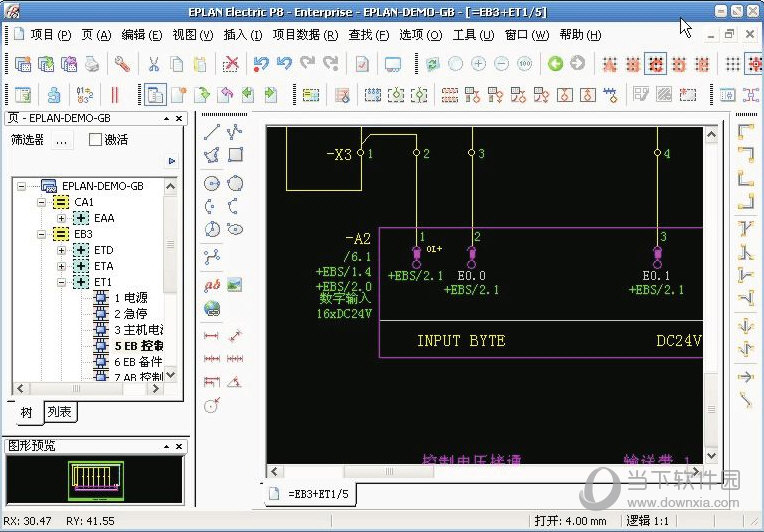
Task: Select the circle drawing tool
Action: 211,184
